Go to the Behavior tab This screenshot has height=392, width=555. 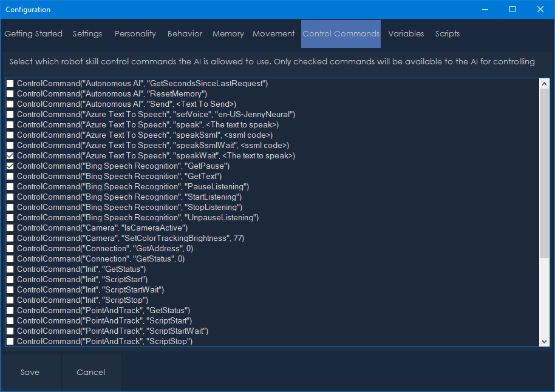point(185,34)
